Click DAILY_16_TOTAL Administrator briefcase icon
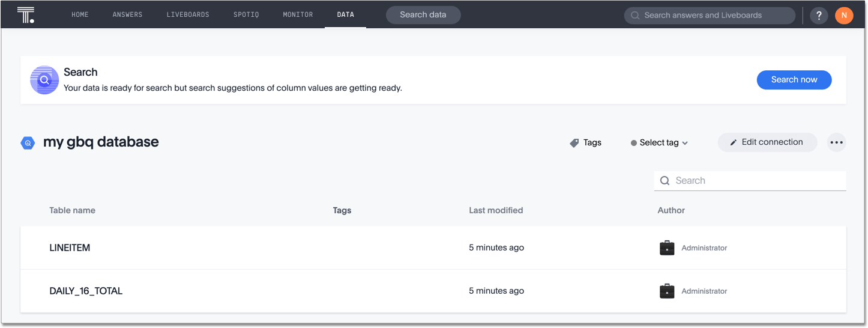Screen dimensions: 868x328 (667, 291)
